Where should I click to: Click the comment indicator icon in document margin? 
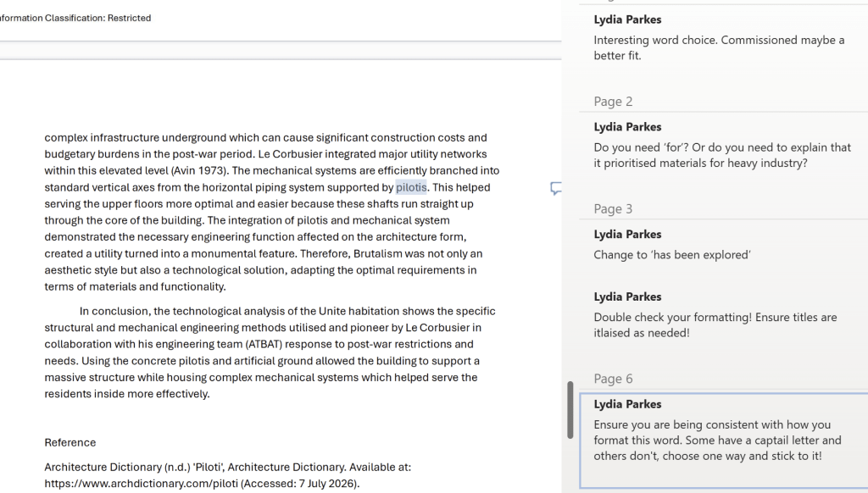click(x=556, y=188)
